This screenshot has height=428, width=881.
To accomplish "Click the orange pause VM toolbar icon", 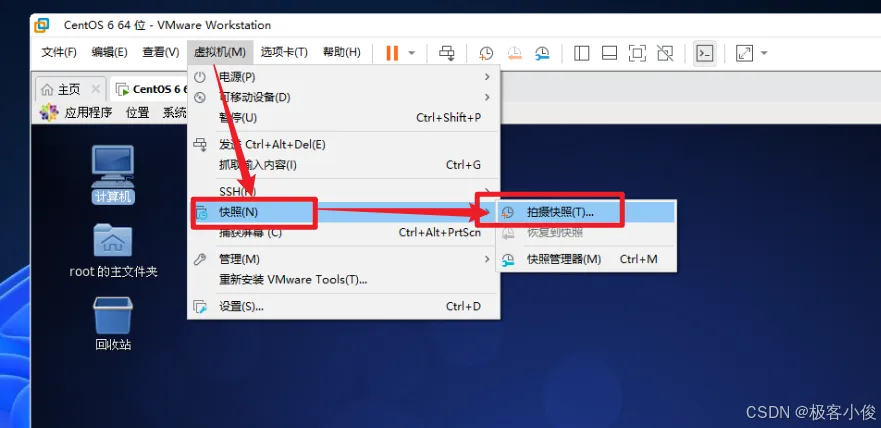I will (x=392, y=53).
